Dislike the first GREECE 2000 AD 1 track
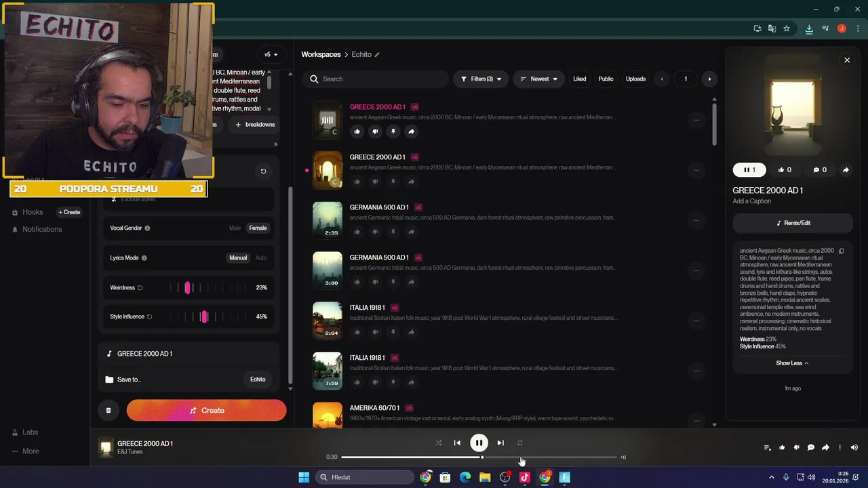Screen dimensions: 868x488 point(375,131)
